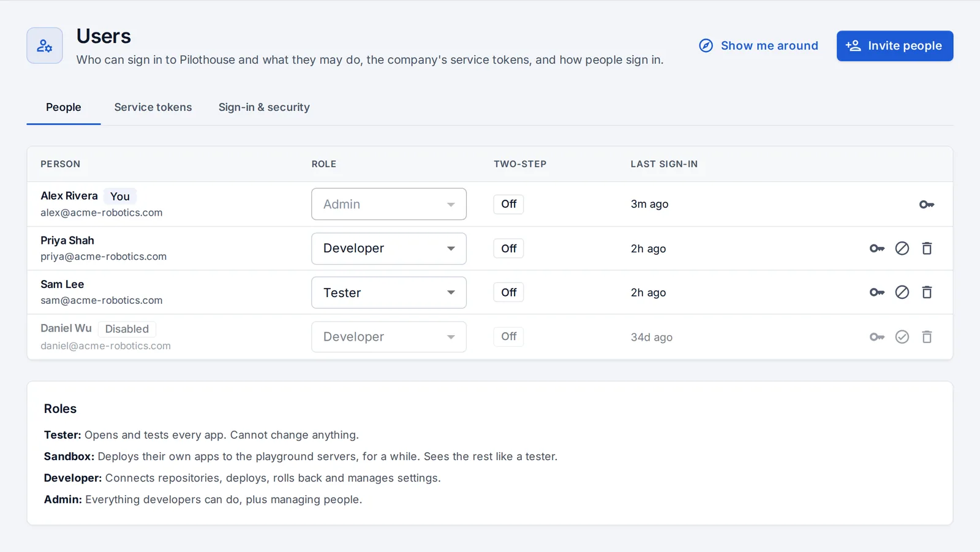Click the Tester role description line
Image resolution: width=980 pixels, height=552 pixels.
[x=202, y=435]
